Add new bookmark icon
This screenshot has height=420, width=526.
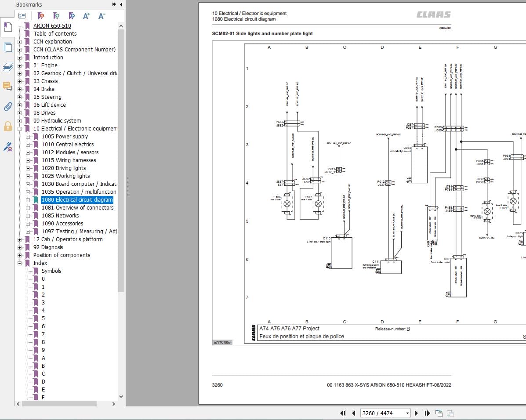[56, 16]
